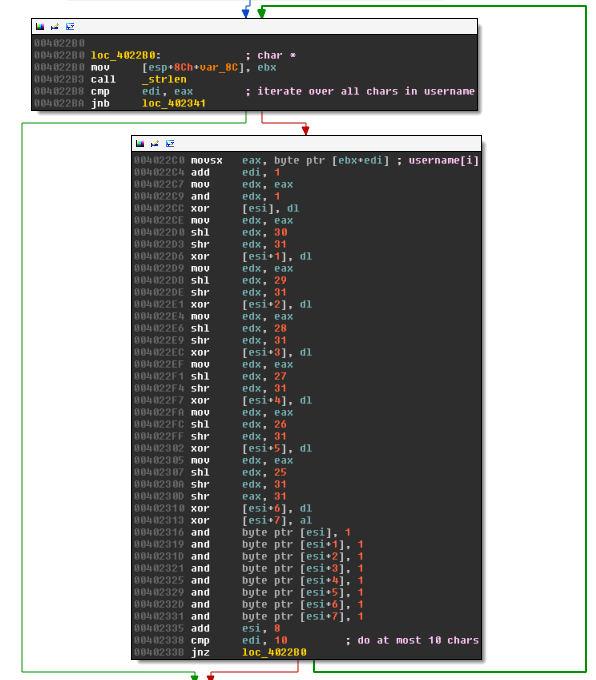Click edit-name pencil icon on loc_4022B0 block
Viewport: 596px width, 680px height.
click(55, 26)
